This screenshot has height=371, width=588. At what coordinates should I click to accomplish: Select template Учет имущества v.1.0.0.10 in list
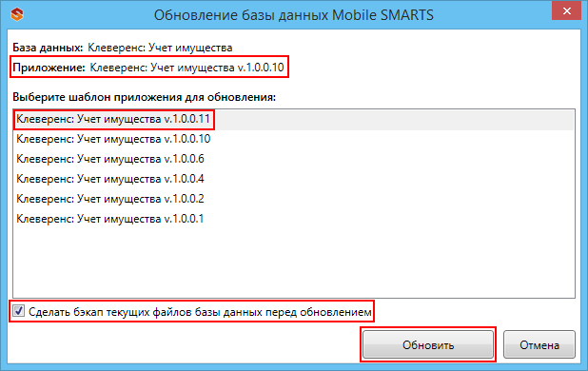(x=294, y=140)
